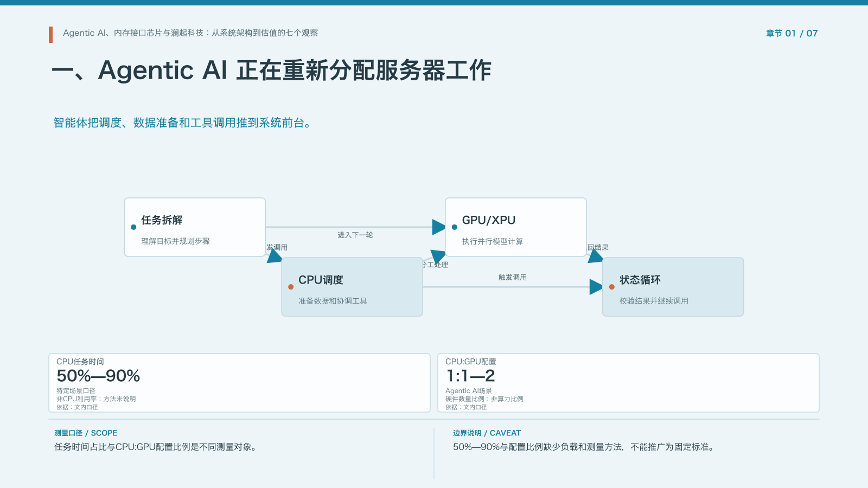
Task: Click the slide title "一、Agentic AI 正在重新分配服务器工作"
Action: 271,70
